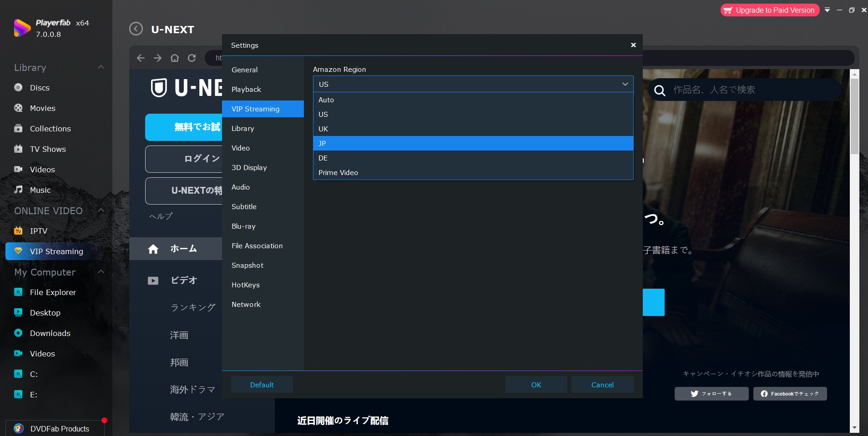Open Discs in the Library sidebar
The height and width of the screenshot is (436, 868).
40,88
